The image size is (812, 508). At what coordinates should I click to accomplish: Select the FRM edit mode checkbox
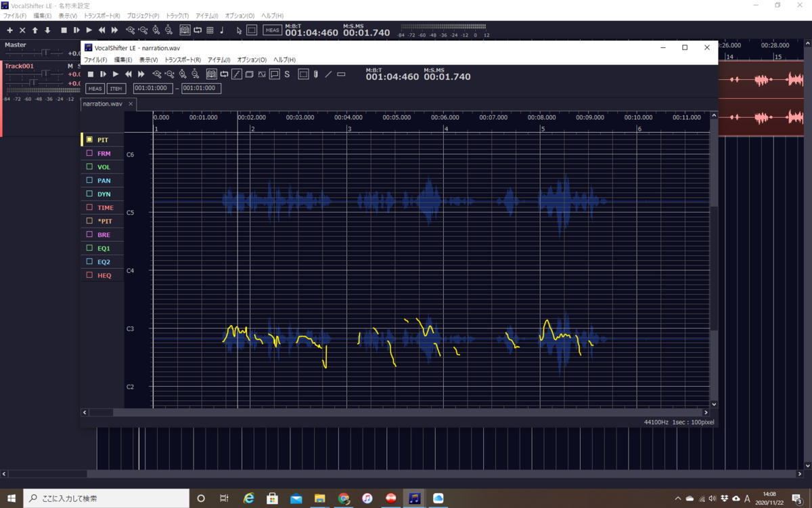[89, 153]
